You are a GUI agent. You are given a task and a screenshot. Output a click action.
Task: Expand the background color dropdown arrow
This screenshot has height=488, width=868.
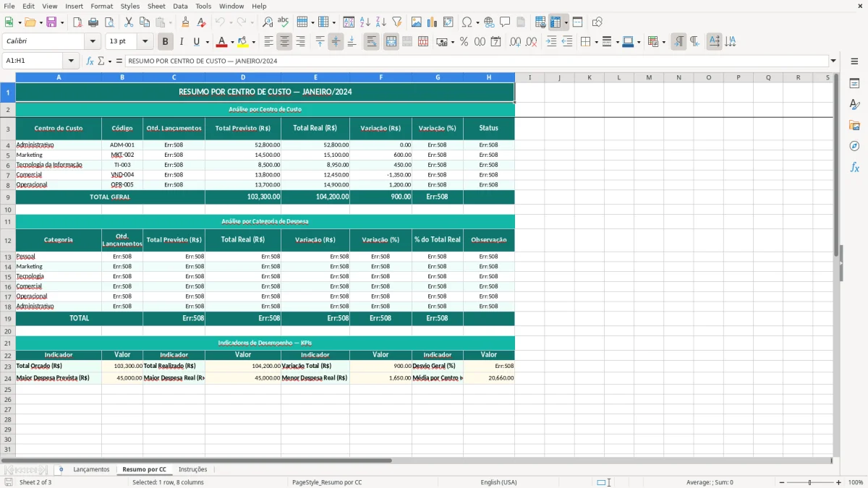pyautogui.click(x=254, y=42)
